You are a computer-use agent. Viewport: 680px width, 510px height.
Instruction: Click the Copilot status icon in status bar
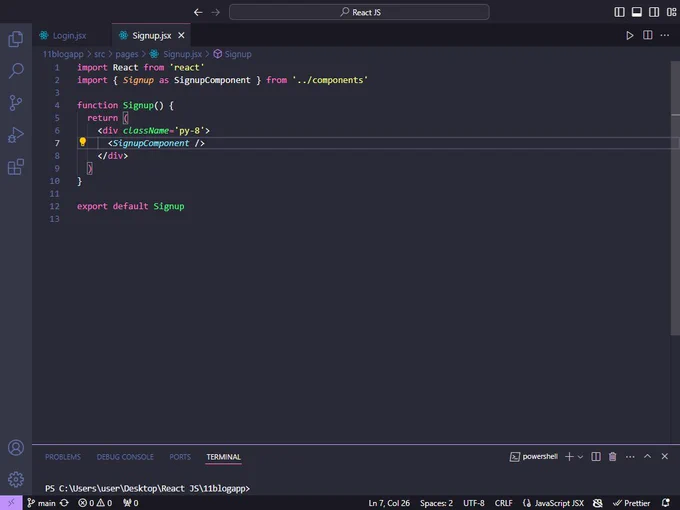pos(598,503)
